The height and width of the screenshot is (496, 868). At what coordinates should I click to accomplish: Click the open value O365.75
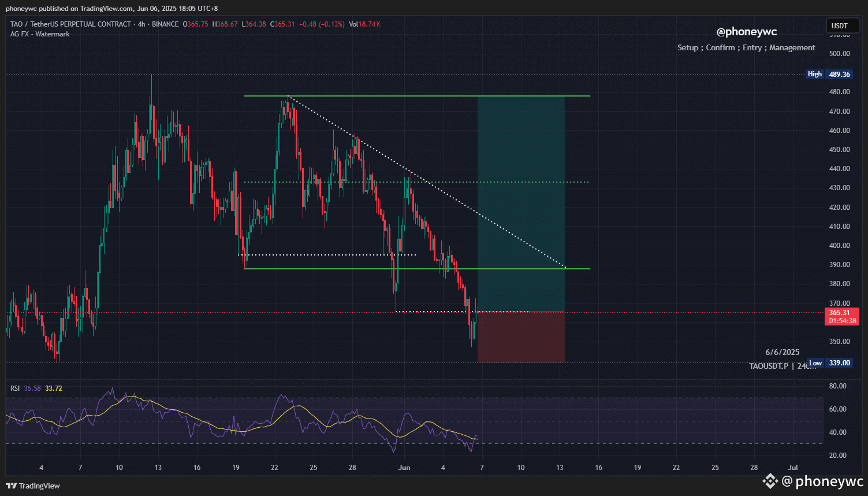tap(196, 24)
